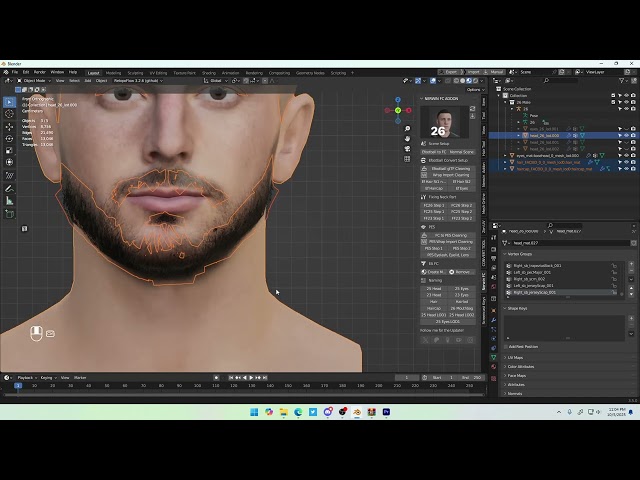Screen dimensions: 640x480
Task: Expand the UV Maps panel
Action: tap(504, 358)
